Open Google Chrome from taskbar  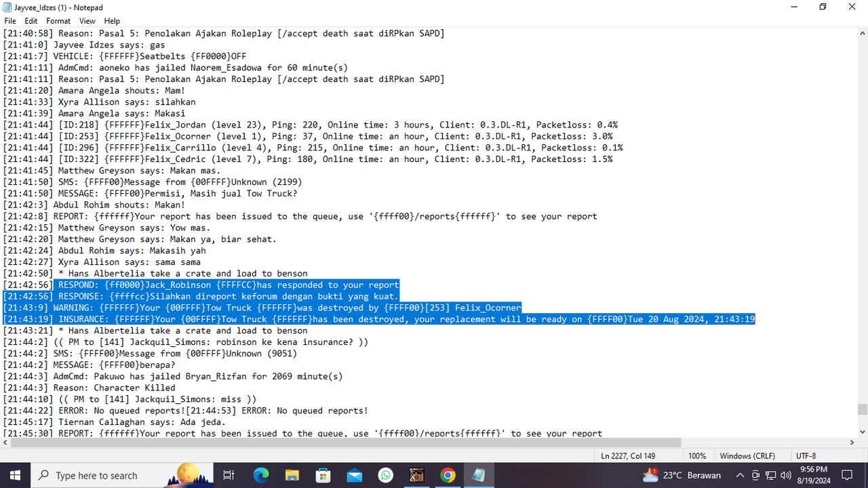point(448,475)
